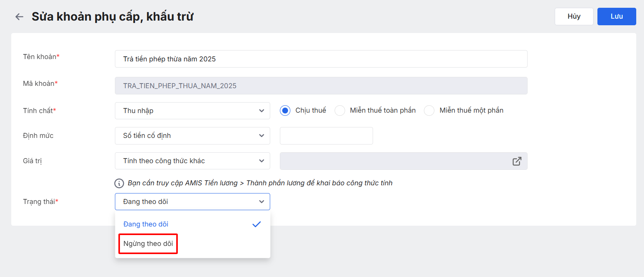The image size is (644, 277).
Task: Open formula editor via external link icon
Action: click(x=517, y=161)
